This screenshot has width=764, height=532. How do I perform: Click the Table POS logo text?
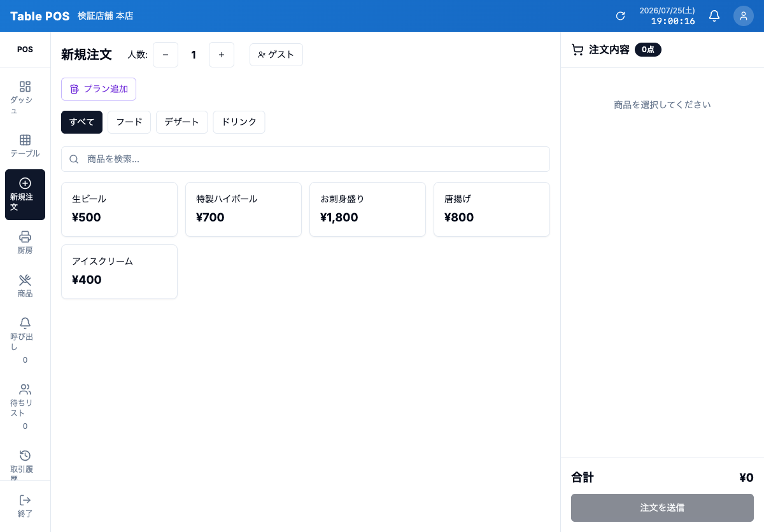coord(39,16)
